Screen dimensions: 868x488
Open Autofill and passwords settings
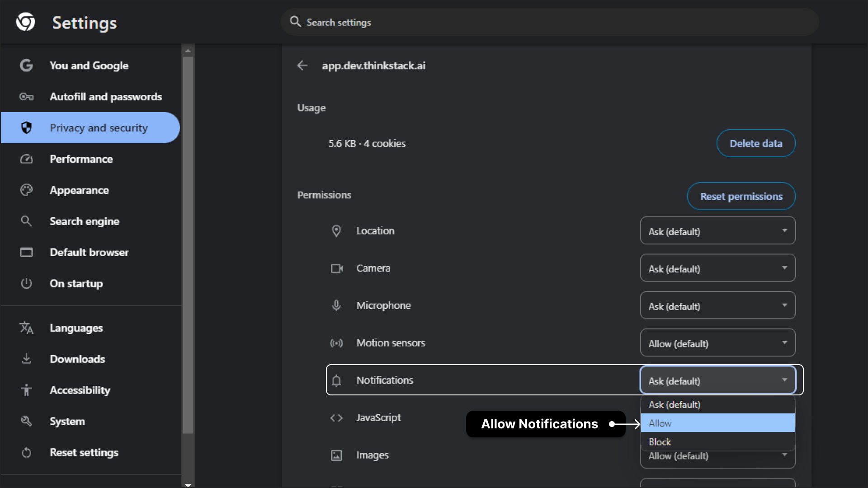[90, 97]
